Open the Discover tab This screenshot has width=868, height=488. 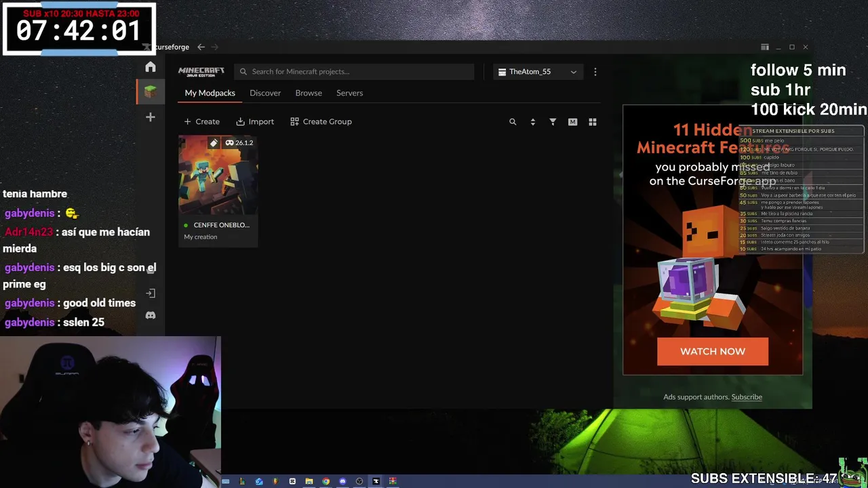[265, 93]
